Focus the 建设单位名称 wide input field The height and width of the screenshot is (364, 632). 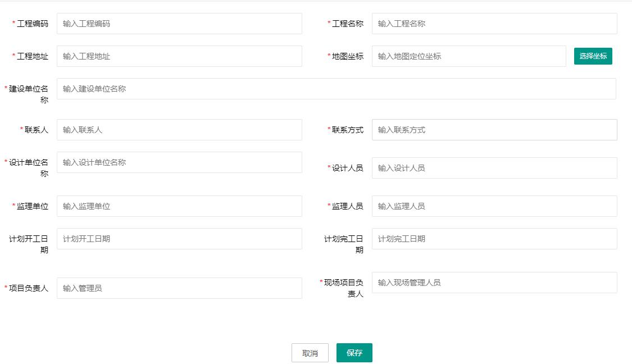point(337,88)
